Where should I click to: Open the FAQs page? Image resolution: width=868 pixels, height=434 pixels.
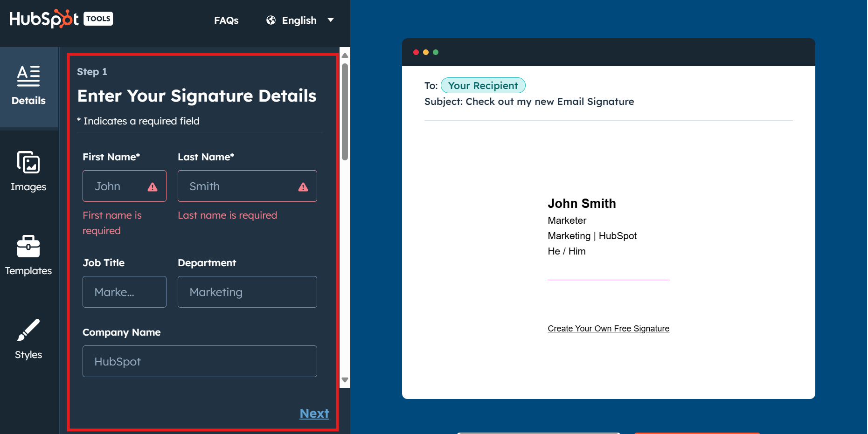pos(226,20)
